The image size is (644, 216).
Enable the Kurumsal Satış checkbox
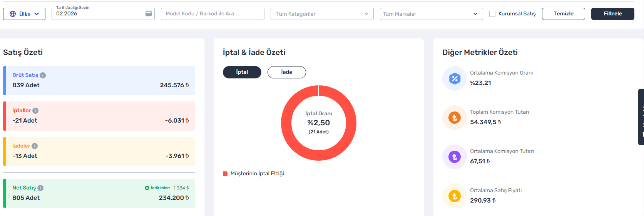pyautogui.click(x=492, y=14)
